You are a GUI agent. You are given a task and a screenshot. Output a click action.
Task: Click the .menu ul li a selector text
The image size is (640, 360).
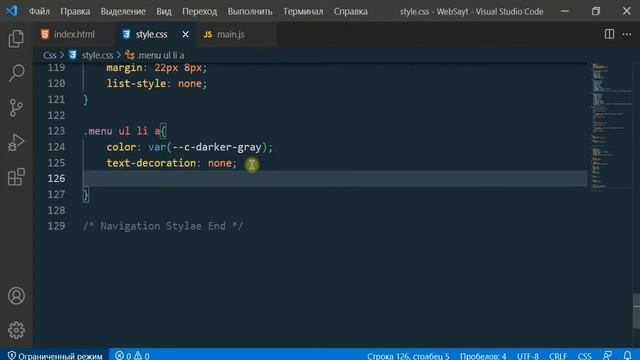point(122,131)
